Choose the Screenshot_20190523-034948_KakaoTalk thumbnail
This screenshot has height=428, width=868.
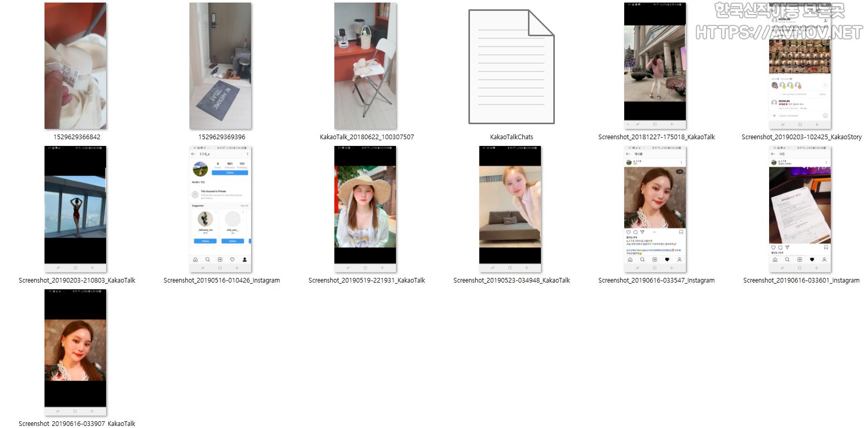[510, 209]
